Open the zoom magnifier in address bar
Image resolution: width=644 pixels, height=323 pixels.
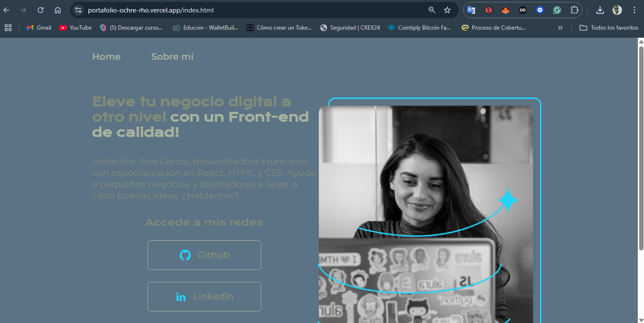[432, 10]
